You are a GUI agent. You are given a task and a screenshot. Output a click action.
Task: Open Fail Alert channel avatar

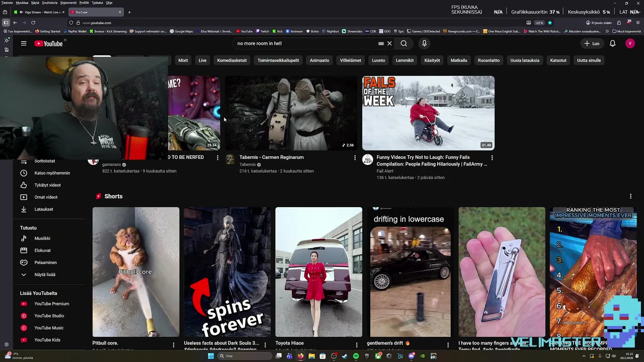(x=368, y=159)
